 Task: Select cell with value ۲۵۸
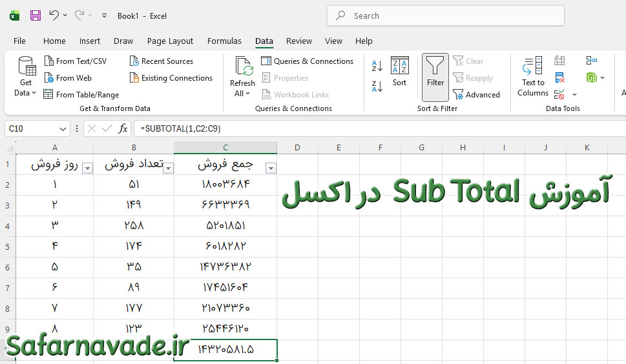click(x=134, y=226)
